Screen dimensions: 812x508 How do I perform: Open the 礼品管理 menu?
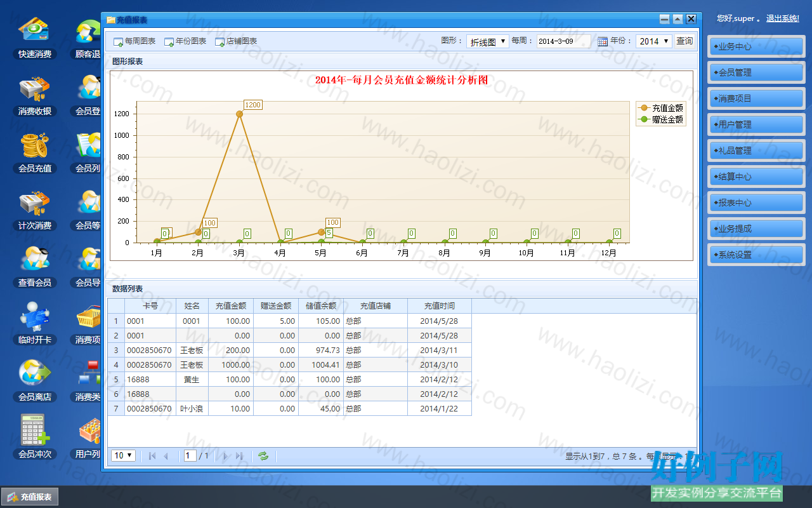tap(756, 150)
